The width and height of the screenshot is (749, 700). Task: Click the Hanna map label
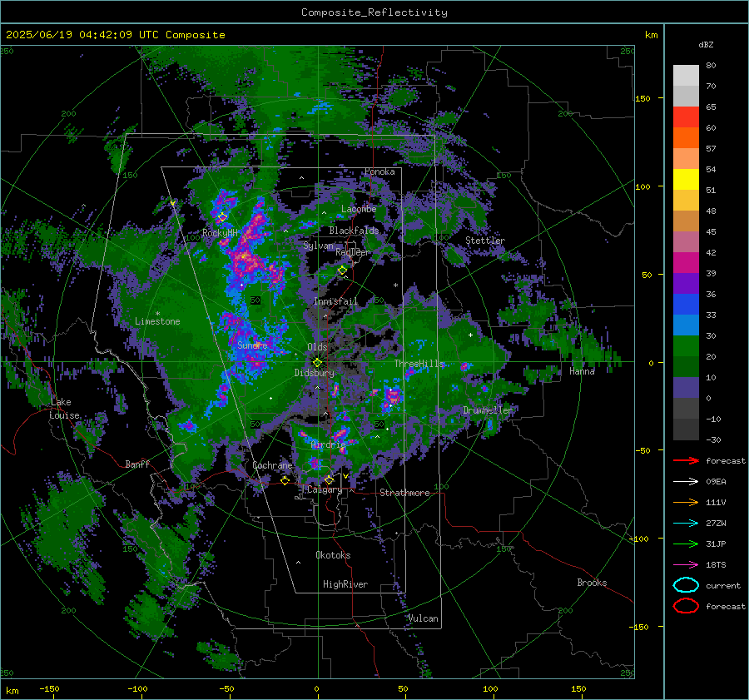tap(582, 371)
